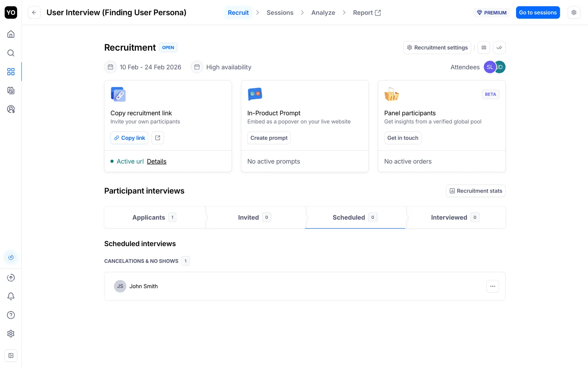Image resolution: width=588 pixels, height=368 pixels.
Task: Click the SL attendee avatar
Action: (489, 67)
